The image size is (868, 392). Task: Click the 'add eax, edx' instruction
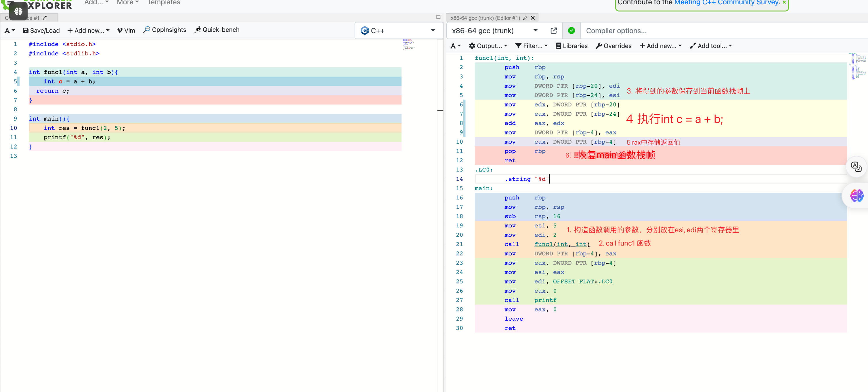[534, 123]
